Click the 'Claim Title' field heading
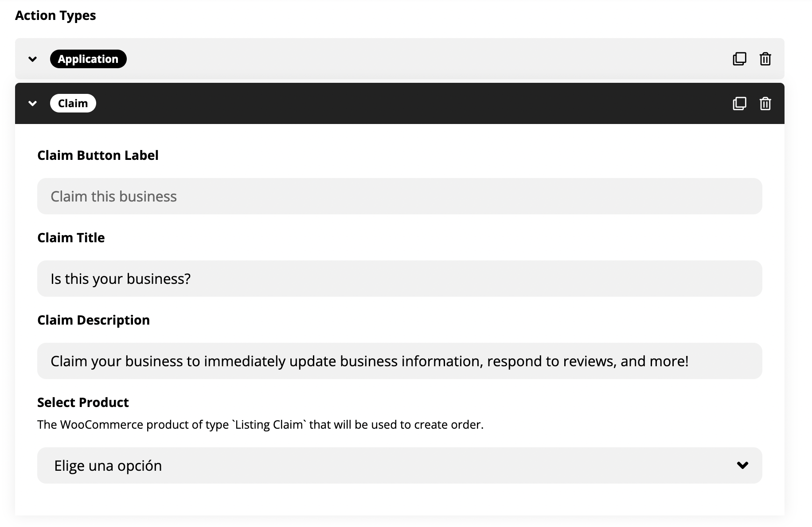 (71, 238)
